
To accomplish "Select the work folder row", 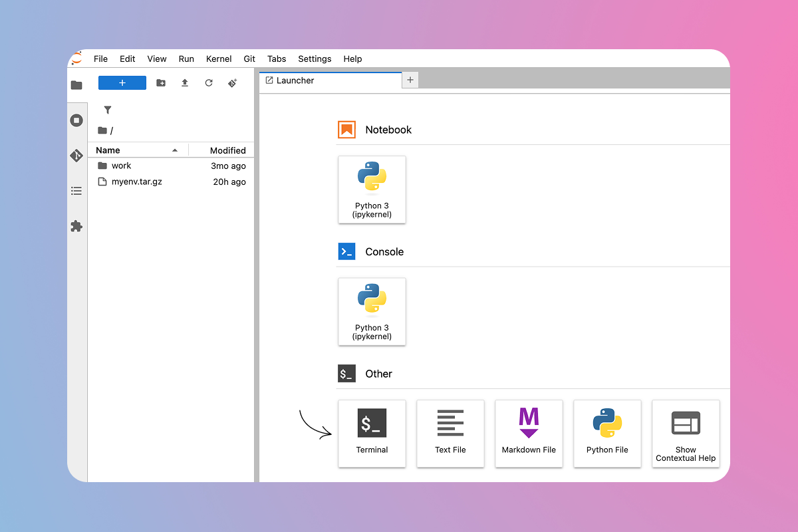I will click(171, 166).
